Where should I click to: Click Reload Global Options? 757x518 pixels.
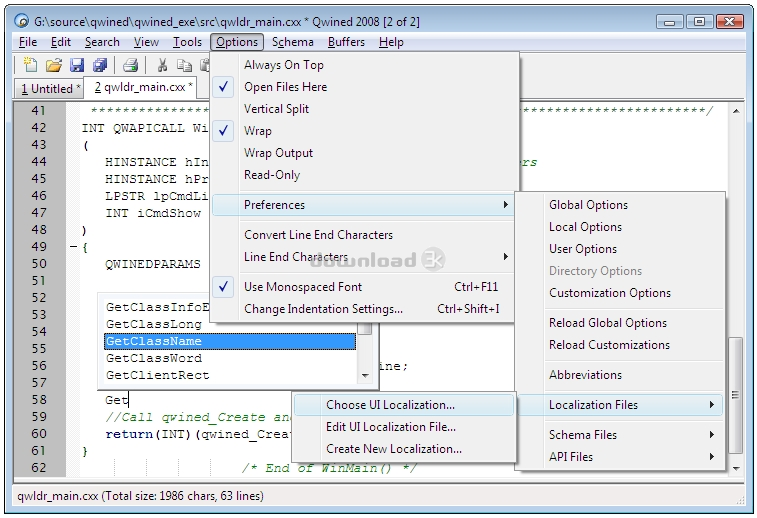pyautogui.click(x=620, y=323)
